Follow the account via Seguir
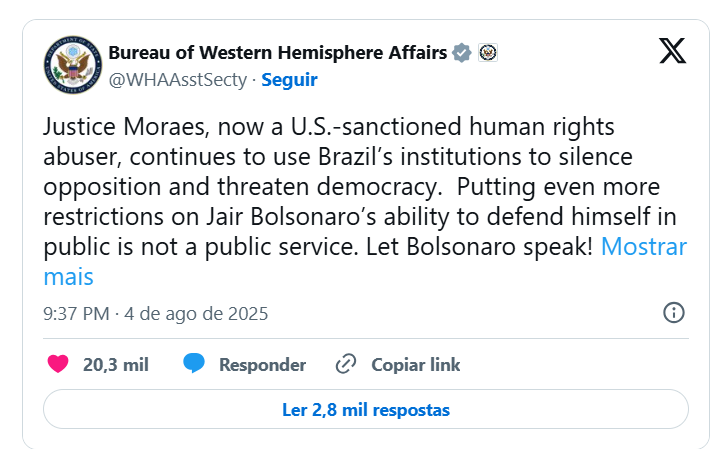Viewport: 720px width, 468px height. click(289, 80)
